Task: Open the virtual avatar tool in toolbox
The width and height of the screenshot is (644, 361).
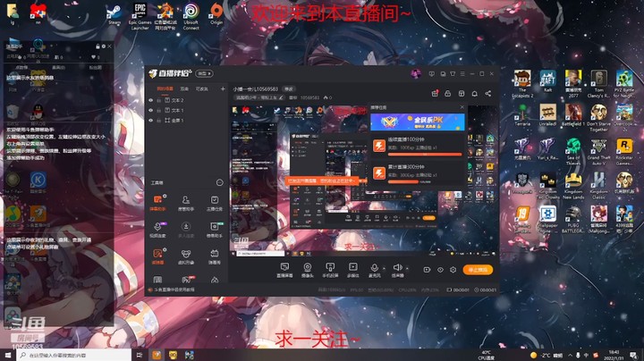Action: coord(186,256)
